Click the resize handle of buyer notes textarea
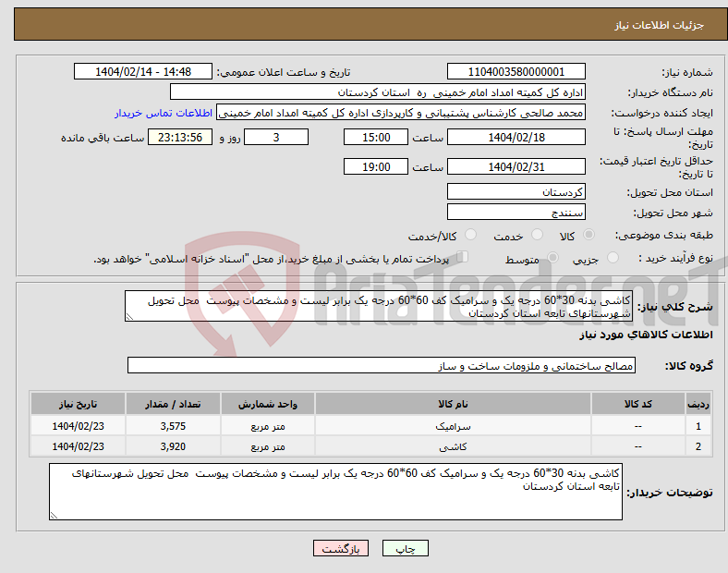The width and height of the screenshot is (728, 573). 54,516
